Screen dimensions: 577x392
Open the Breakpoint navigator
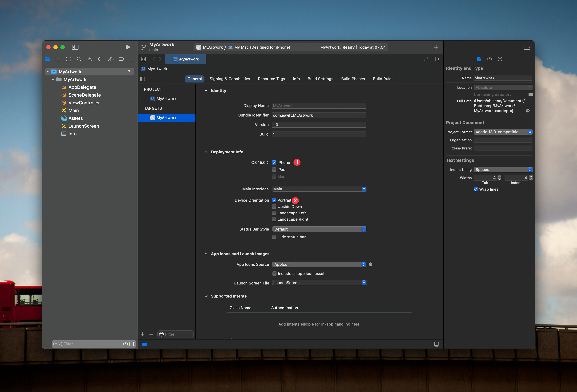click(x=121, y=59)
